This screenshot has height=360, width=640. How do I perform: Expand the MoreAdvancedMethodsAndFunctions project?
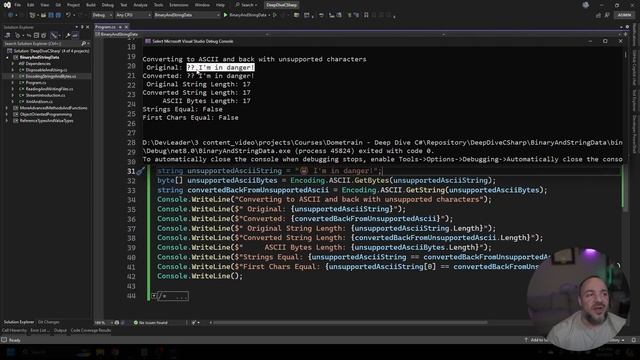coord(7,108)
